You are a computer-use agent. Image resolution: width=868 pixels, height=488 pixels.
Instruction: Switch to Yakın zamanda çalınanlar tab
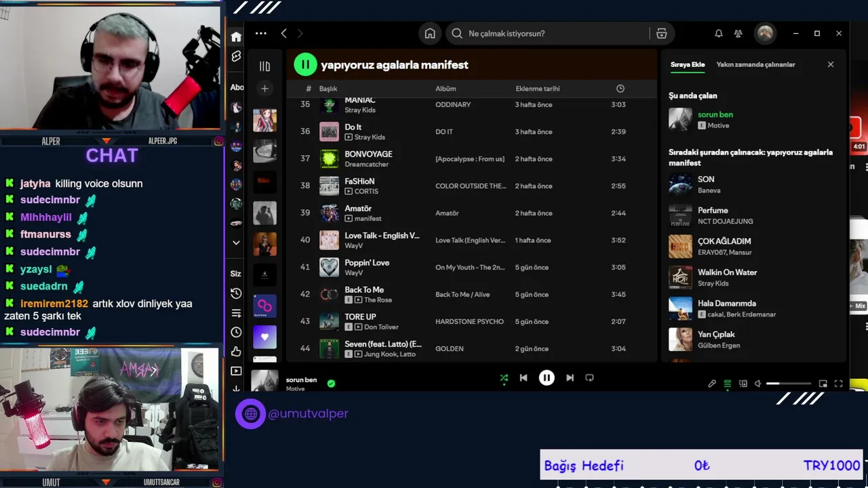coord(755,64)
